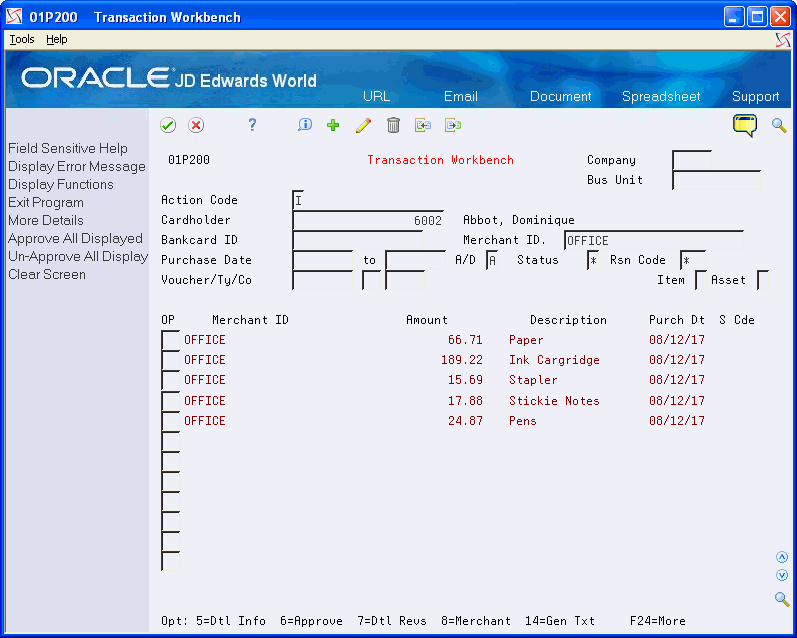Click the Purchase Date to field
797x638 pixels.
pyautogui.click(x=415, y=260)
